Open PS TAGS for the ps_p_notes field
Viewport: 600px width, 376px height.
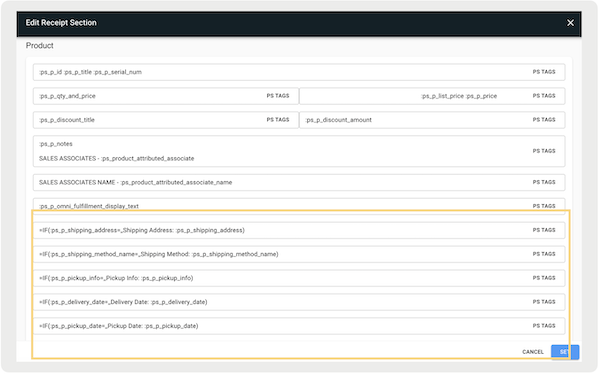click(544, 151)
